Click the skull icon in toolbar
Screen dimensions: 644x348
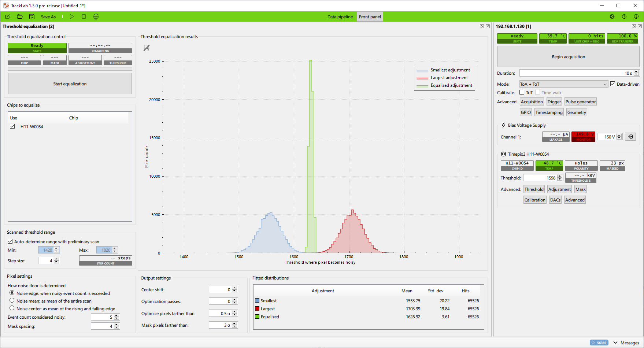[x=96, y=17]
